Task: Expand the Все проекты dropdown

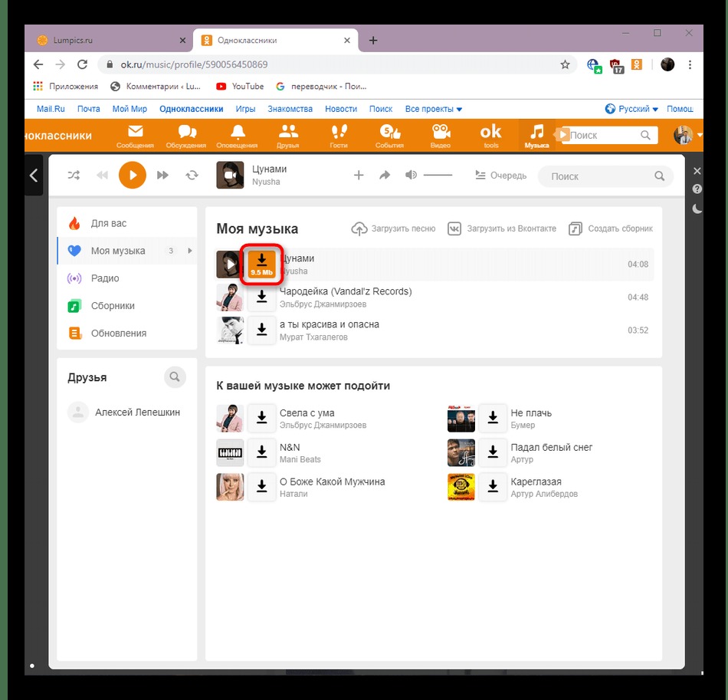Action: coord(434,109)
